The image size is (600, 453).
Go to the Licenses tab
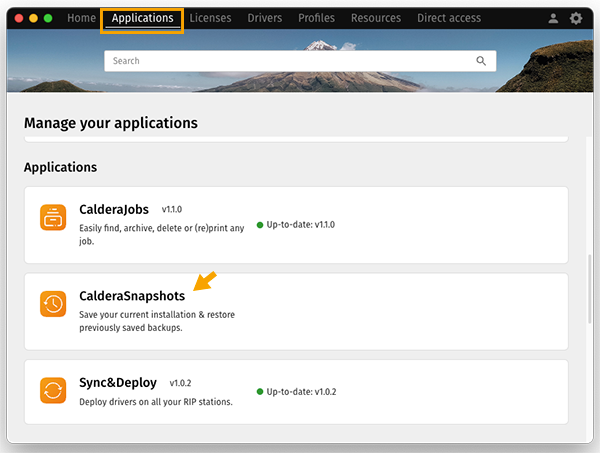(x=210, y=18)
